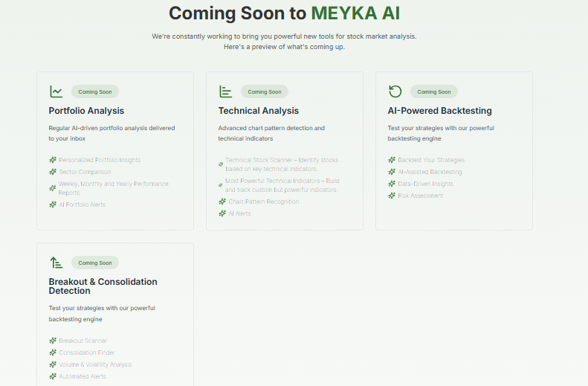Click the sparkle icon beside Sector Comparison
Viewport: 588px width, 386px height.
pos(53,172)
